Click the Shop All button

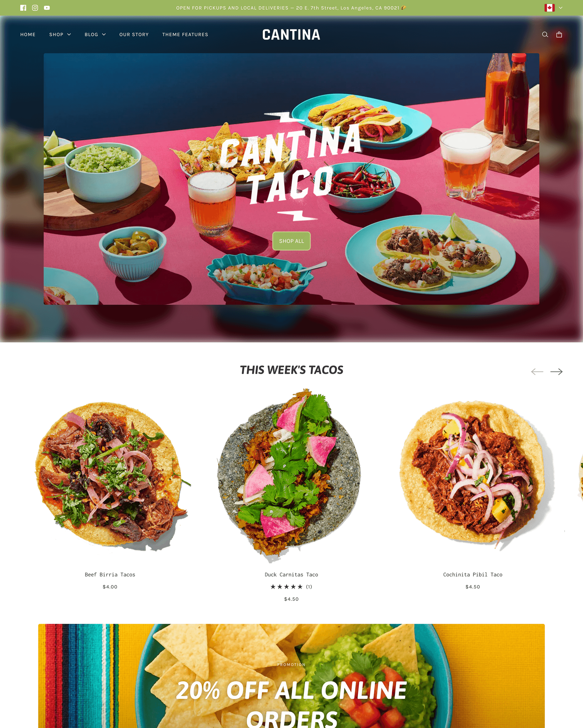click(x=291, y=241)
